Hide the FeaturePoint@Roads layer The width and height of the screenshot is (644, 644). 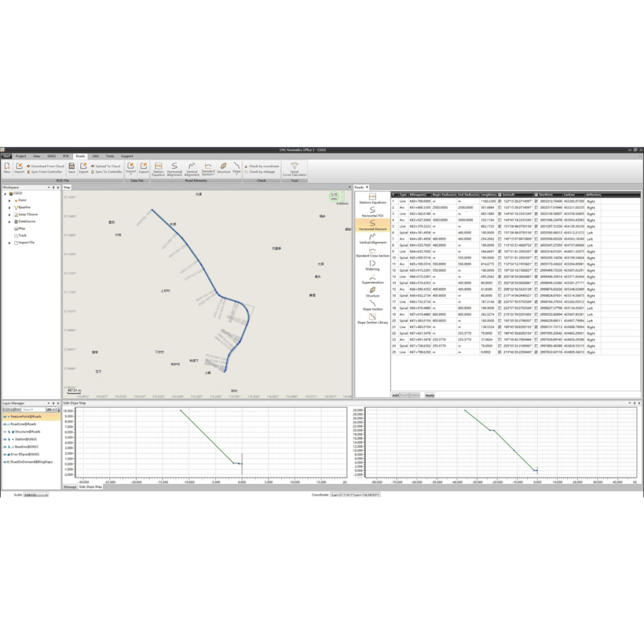[x=5, y=416]
